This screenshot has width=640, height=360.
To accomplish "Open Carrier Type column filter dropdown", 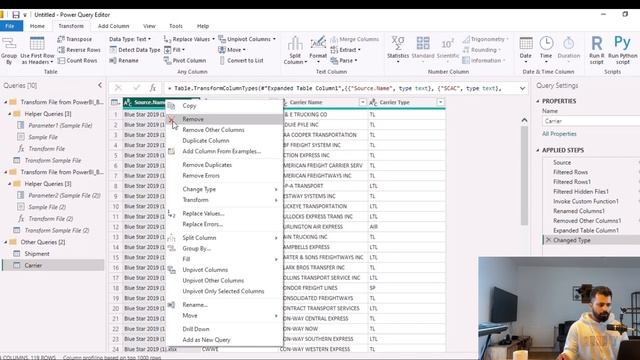I will [440, 102].
